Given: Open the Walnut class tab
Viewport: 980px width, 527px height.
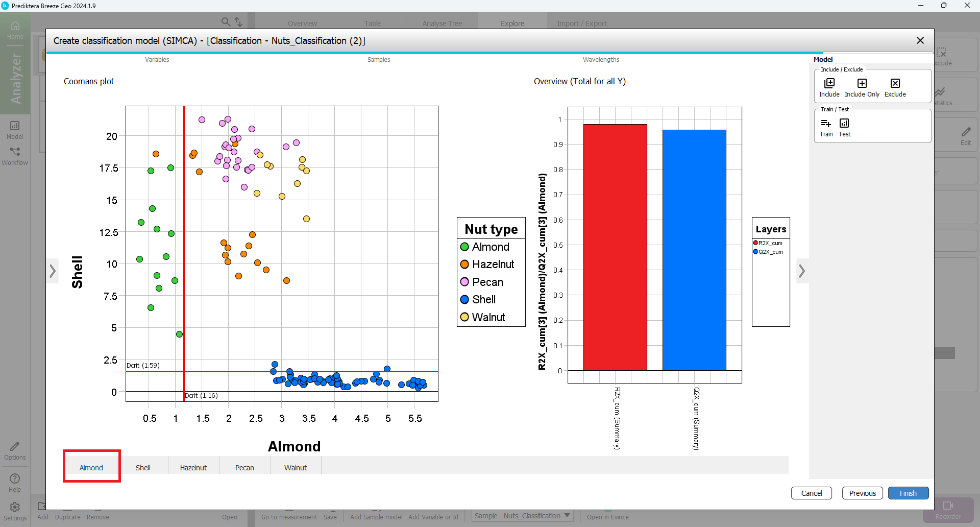Looking at the screenshot, I should [x=295, y=467].
